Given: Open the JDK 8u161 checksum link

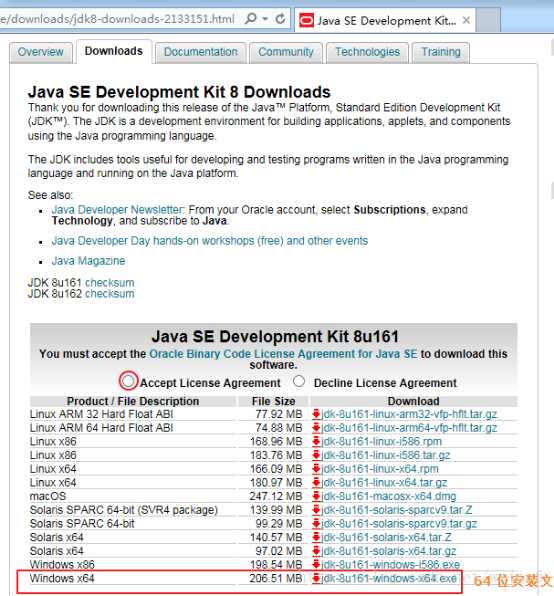Looking at the screenshot, I should [x=110, y=283].
